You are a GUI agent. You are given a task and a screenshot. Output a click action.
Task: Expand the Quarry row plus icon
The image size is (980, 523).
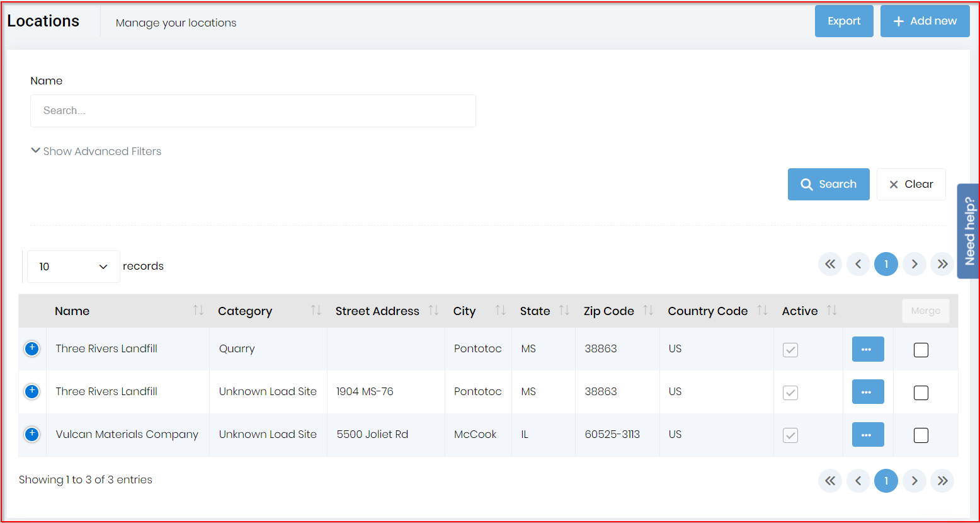pos(32,348)
